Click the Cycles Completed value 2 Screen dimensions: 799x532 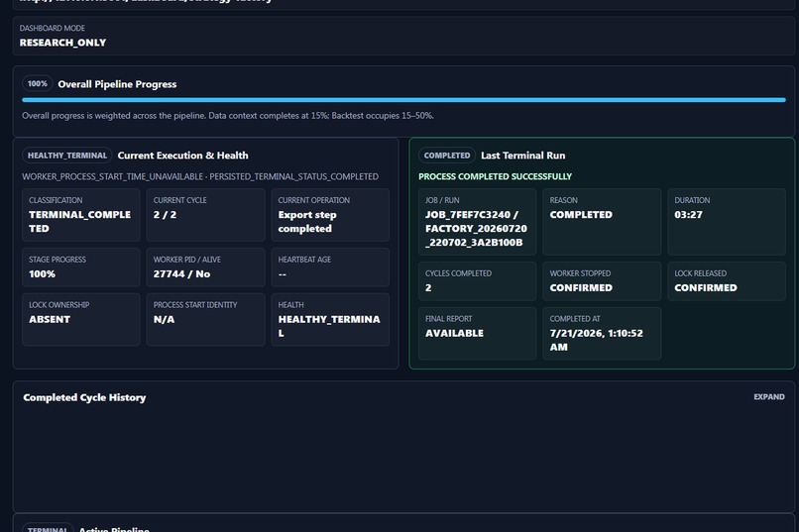coord(428,287)
